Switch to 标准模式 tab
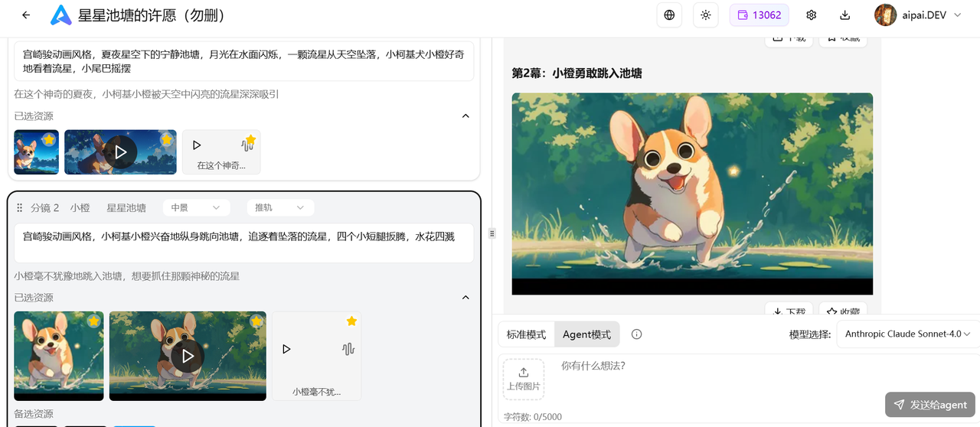This screenshot has height=427, width=980. tap(526, 334)
